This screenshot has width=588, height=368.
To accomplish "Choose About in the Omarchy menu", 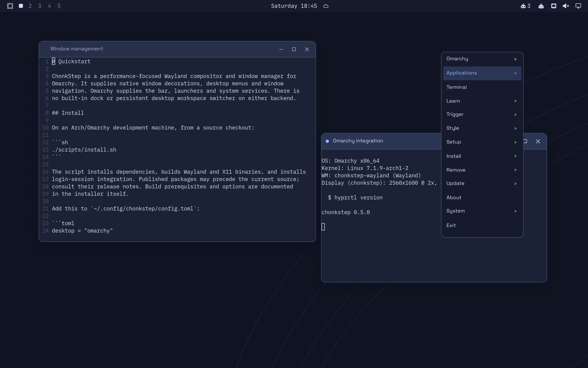I will pos(482,197).
